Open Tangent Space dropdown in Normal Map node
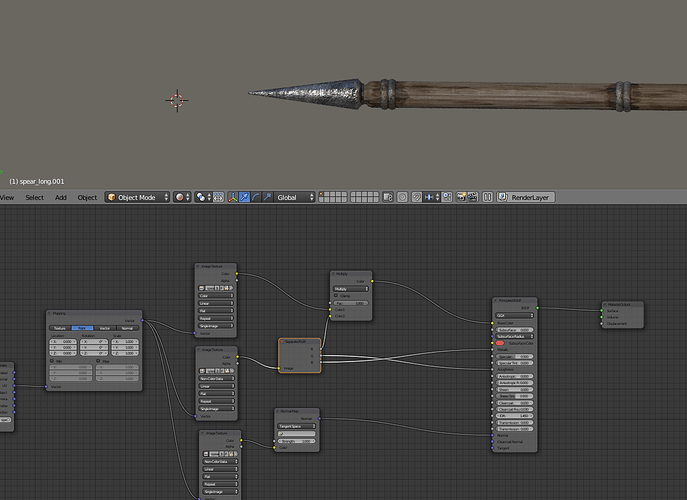 click(x=297, y=426)
